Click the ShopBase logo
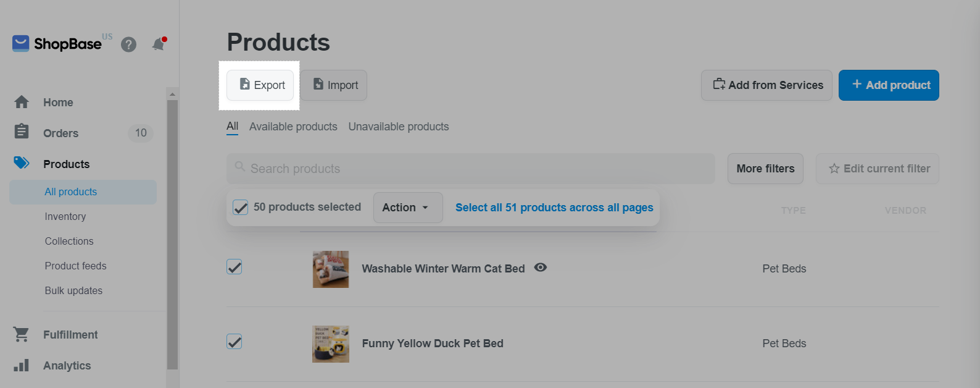 click(x=57, y=44)
